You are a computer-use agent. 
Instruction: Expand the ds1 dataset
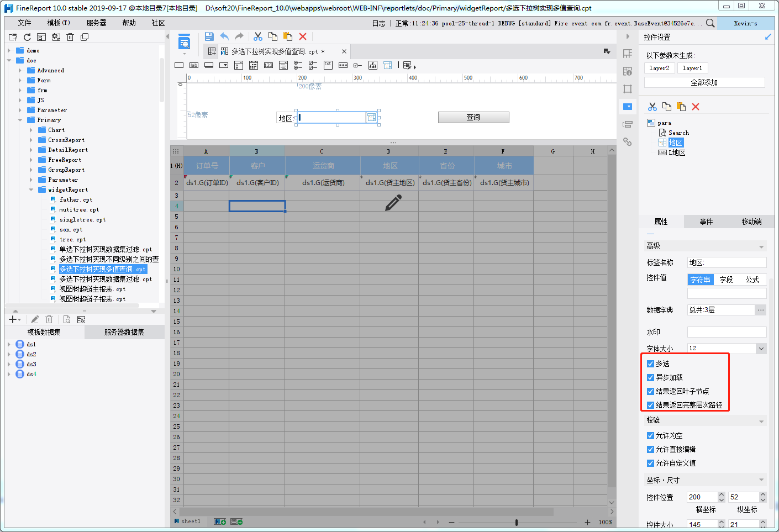(9, 344)
